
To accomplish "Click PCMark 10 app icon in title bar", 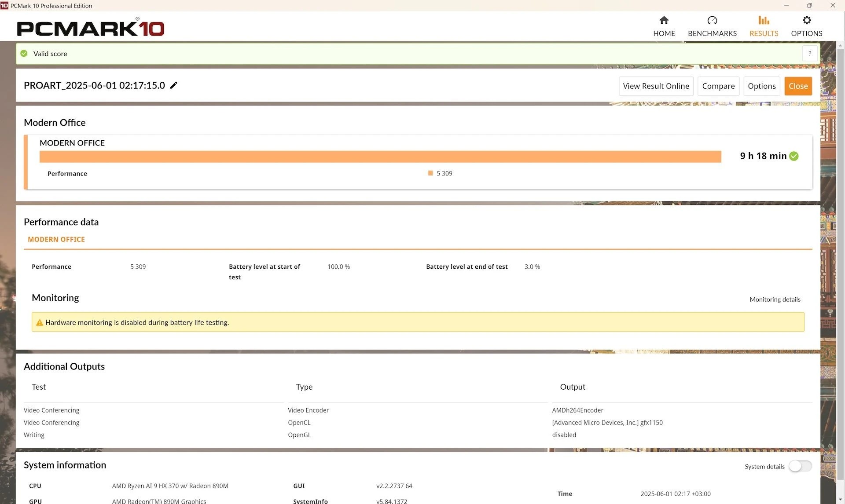I will [4, 5].
